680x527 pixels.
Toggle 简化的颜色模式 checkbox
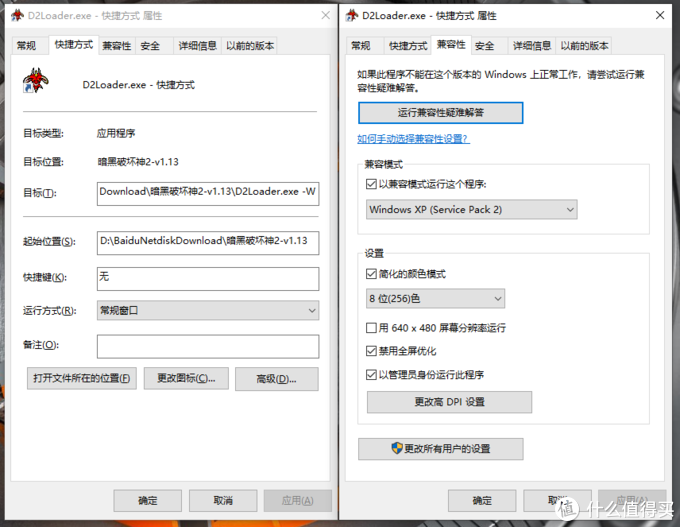(x=371, y=274)
